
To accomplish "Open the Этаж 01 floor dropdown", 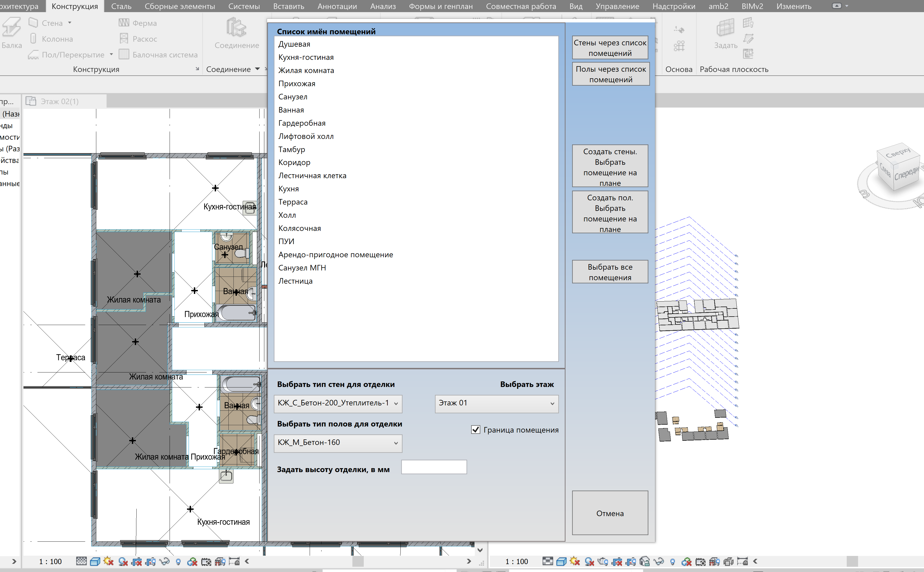I will pos(496,403).
